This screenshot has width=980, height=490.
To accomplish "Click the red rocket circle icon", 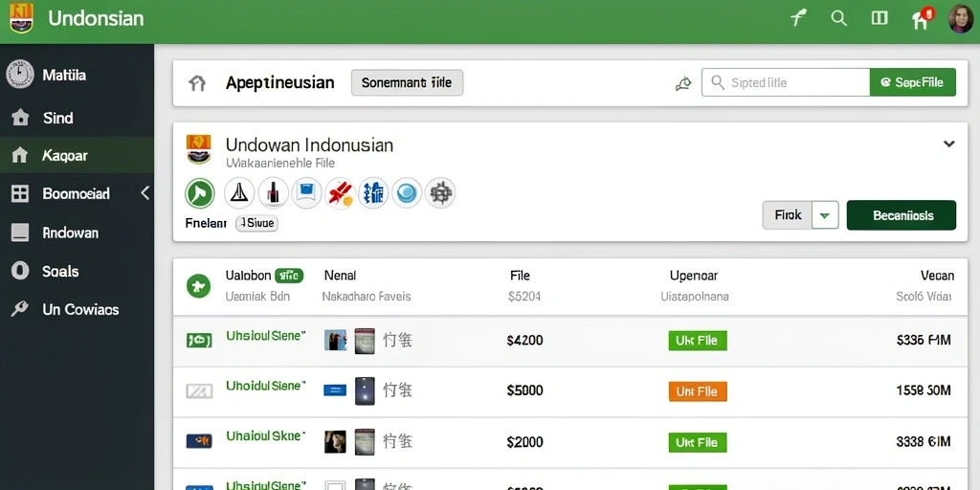I will tap(340, 193).
